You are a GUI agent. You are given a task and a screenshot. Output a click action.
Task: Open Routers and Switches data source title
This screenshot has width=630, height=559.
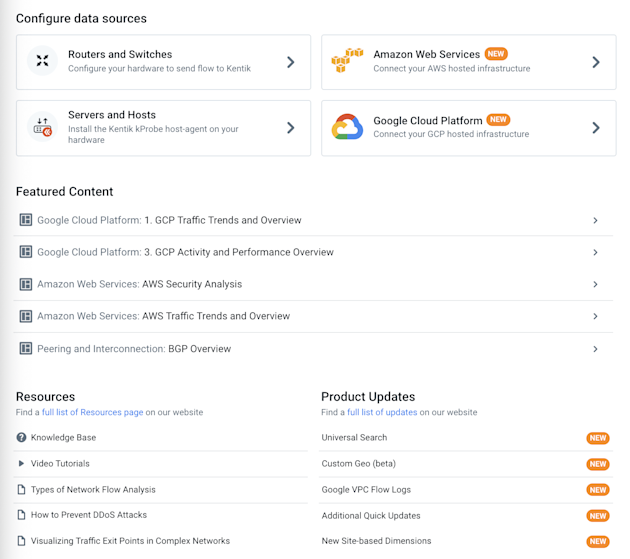[120, 54]
